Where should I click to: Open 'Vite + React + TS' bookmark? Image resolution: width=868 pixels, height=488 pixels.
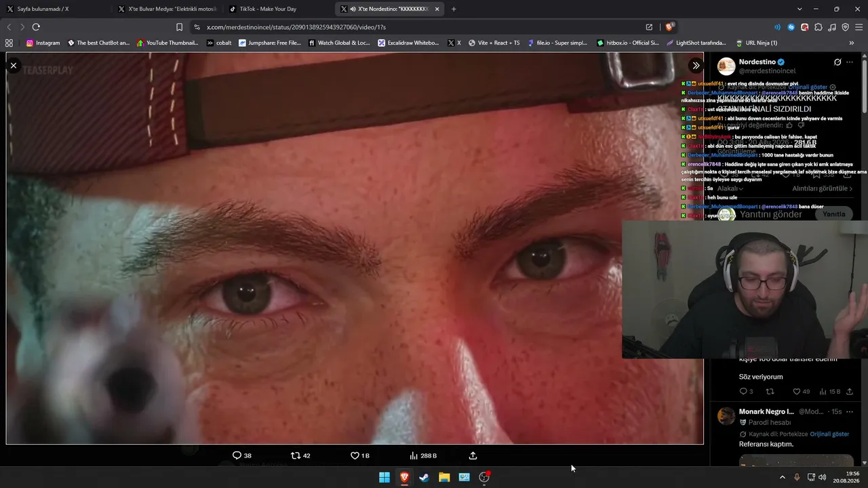tap(494, 43)
